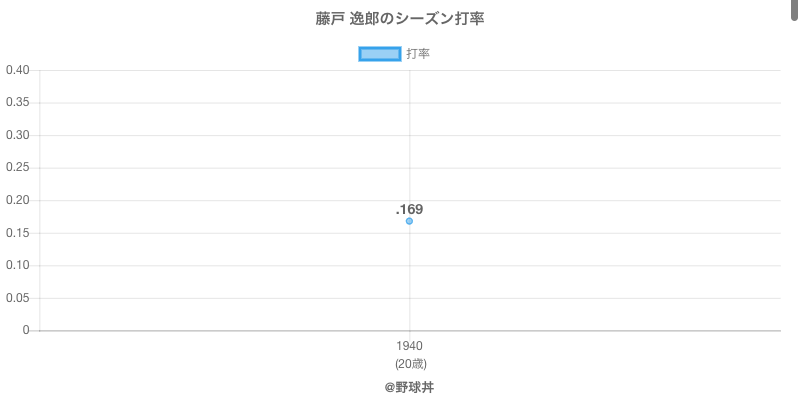
Task: Click the 1940 x-axis label
Action: tap(409, 346)
